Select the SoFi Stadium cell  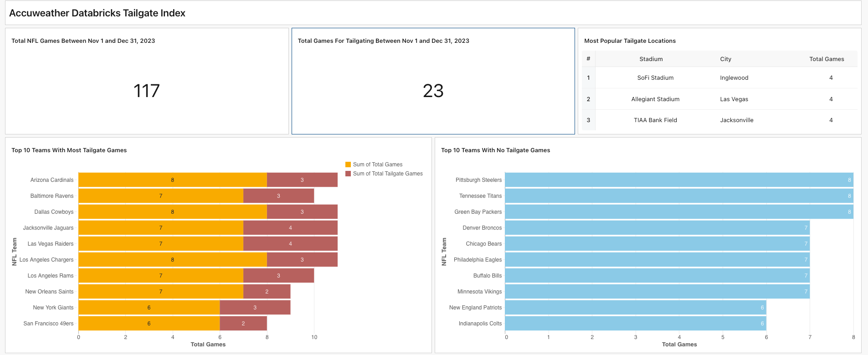[655, 77]
